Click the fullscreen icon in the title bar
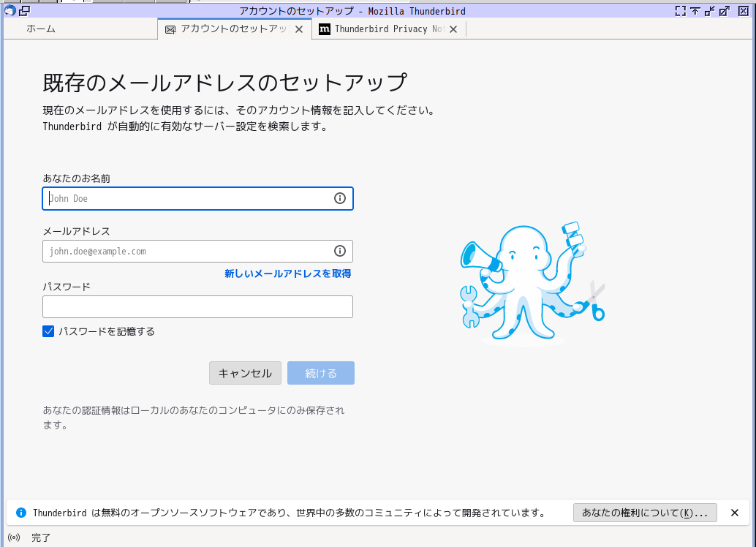This screenshot has width=756, height=547. pos(680,11)
